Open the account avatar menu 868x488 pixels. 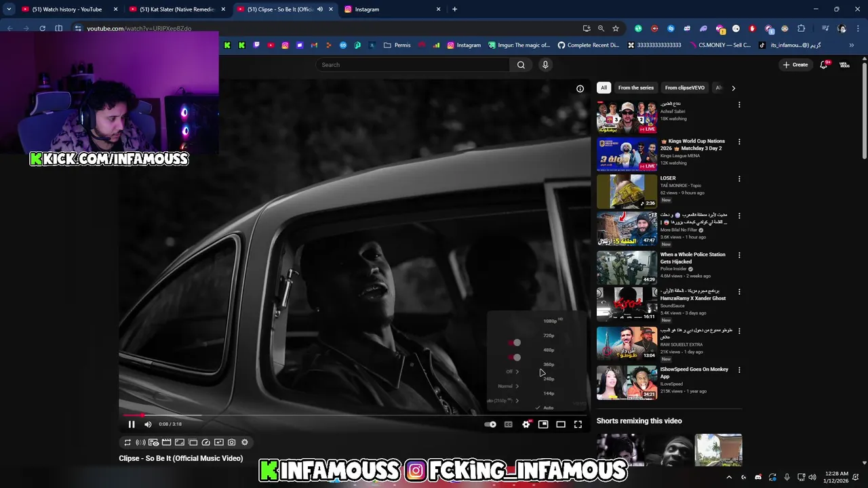[844, 65]
